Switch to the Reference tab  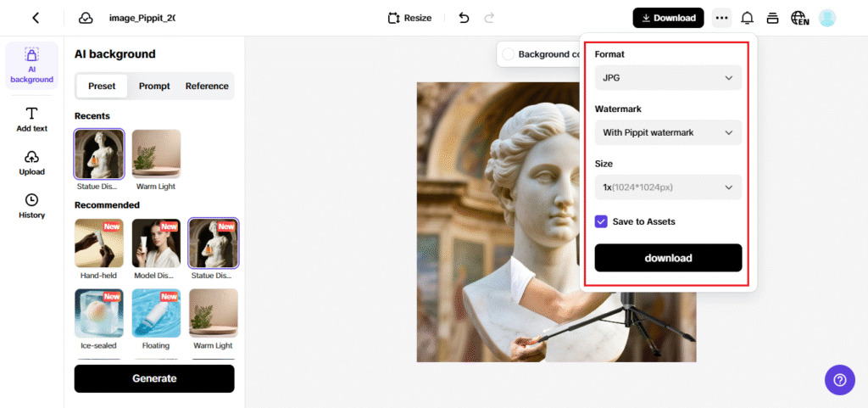tap(207, 86)
